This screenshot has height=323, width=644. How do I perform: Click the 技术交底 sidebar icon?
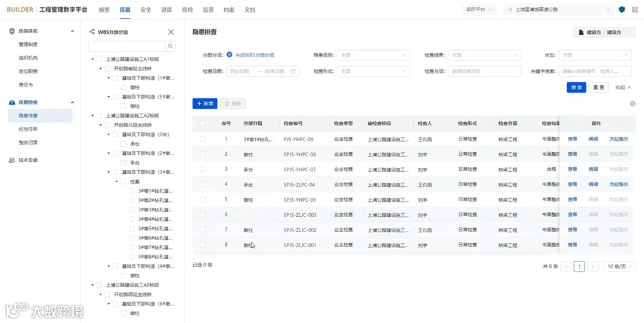pos(12,160)
